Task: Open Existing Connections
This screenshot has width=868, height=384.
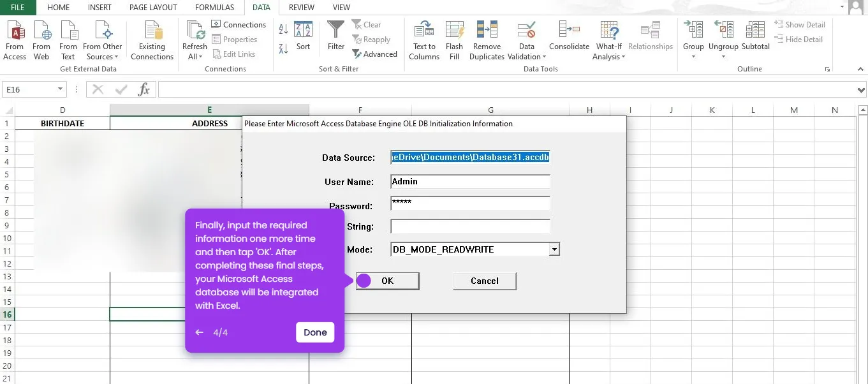Action: pyautogui.click(x=152, y=38)
